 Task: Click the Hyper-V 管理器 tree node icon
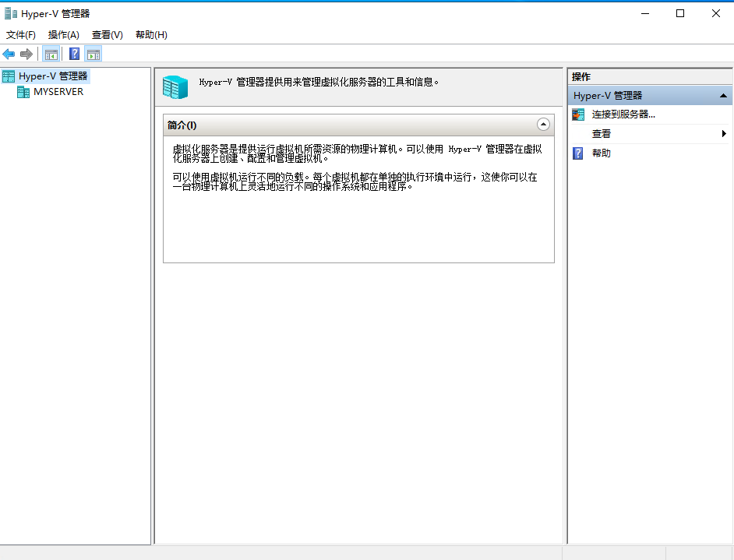click(x=9, y=76)
